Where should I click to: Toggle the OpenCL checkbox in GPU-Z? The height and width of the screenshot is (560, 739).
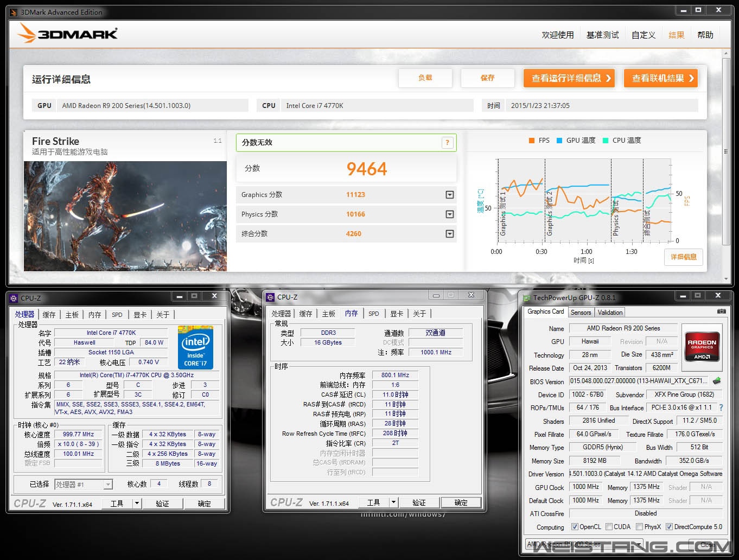575,527
